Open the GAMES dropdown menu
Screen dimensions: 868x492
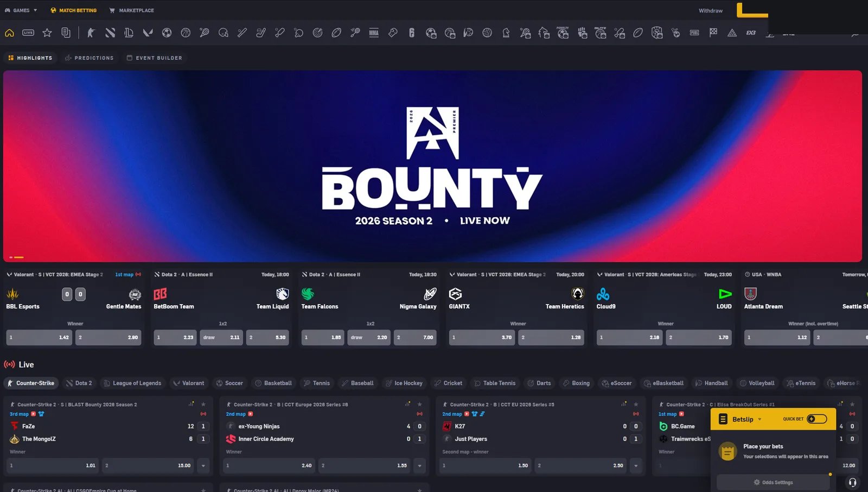[21, 10]
